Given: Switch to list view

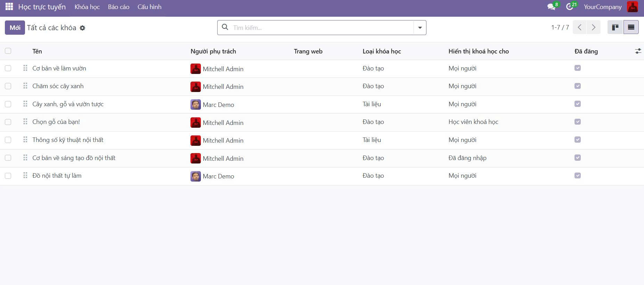Looking at the screenshot, I should [631, 27].
